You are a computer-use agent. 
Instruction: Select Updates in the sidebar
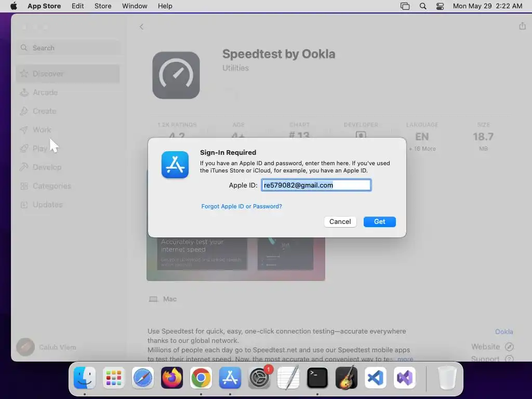pyautogui.click(x=68, y=205)
